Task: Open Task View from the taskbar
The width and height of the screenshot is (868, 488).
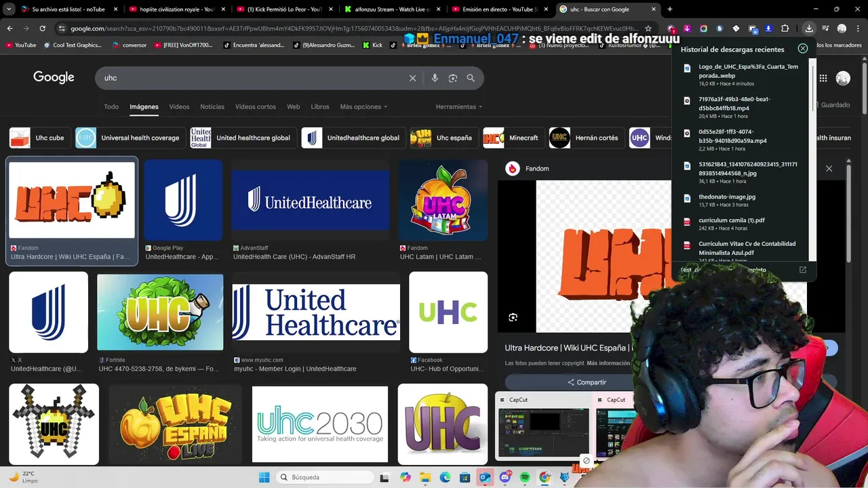Action: click(x=384, y=477)
